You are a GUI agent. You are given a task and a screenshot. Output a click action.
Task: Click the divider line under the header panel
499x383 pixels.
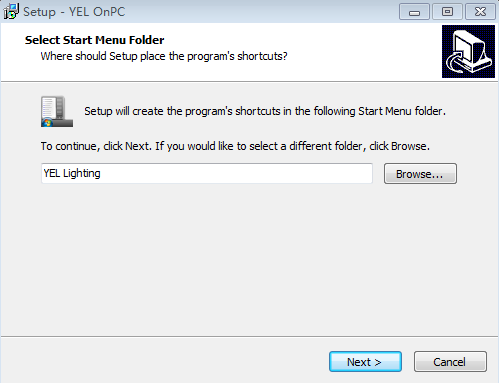[249, 81]
